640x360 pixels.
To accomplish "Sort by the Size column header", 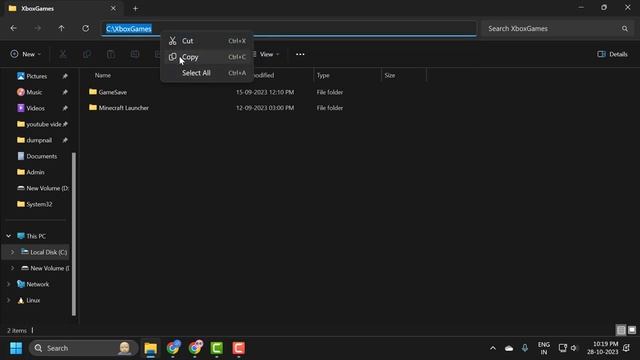I will tap(390, 75).
